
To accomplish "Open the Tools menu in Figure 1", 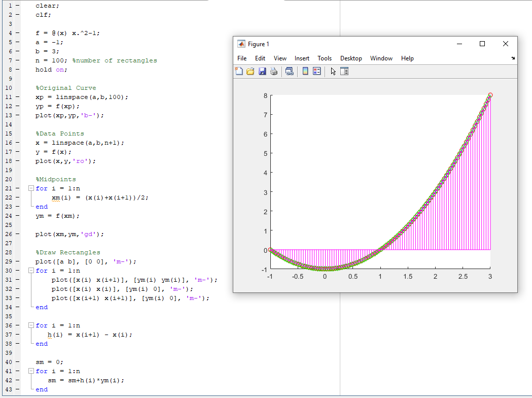I will pos(325,58).
